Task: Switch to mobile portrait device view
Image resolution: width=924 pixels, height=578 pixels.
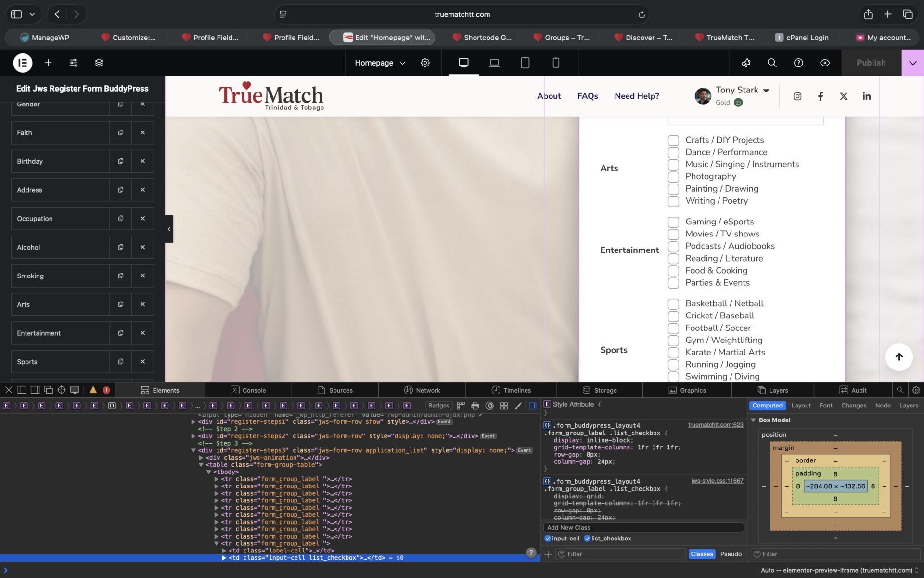Action: tap(555, 63)
